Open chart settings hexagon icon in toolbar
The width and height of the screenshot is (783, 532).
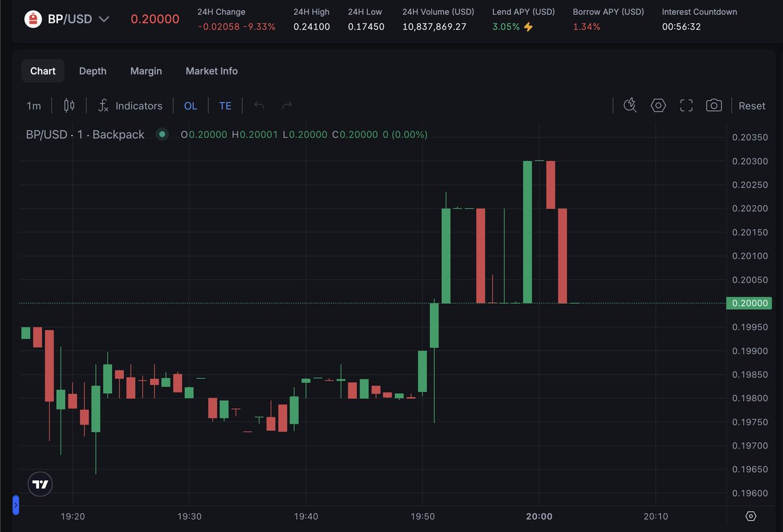[658, 106]
